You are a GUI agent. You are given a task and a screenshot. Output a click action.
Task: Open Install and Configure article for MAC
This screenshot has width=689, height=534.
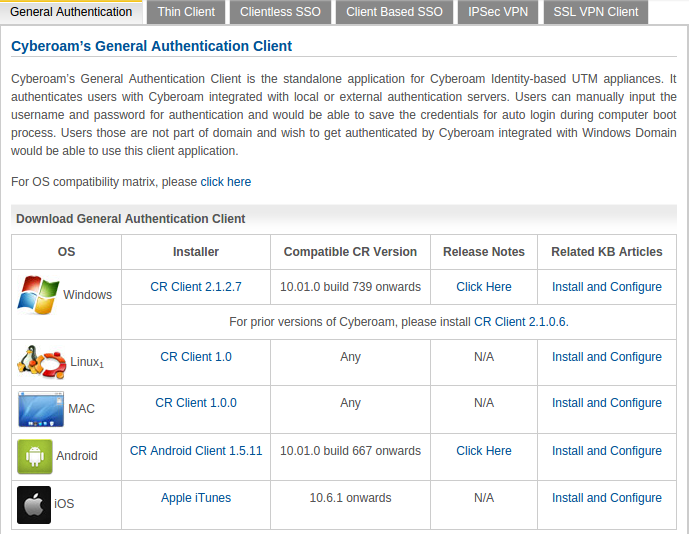[x=607, y=403]
